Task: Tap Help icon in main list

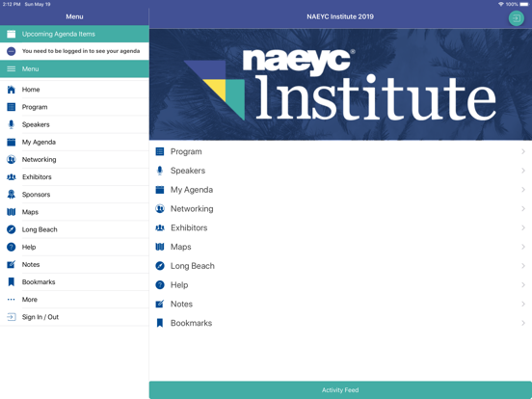Action: pyautogui.click(x=160, y=285)
